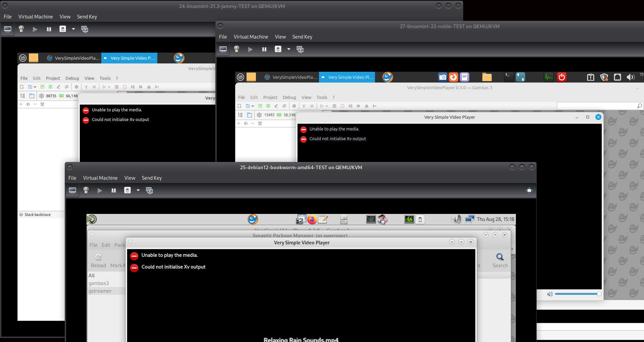
Task: Open Virtual Machine menu in 25-debian12-bookworm window
Action: click(x=100, y=178)
